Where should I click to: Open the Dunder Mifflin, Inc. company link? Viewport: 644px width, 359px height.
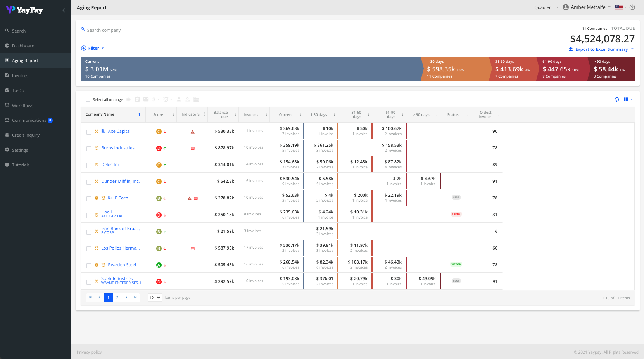(120, 181)
